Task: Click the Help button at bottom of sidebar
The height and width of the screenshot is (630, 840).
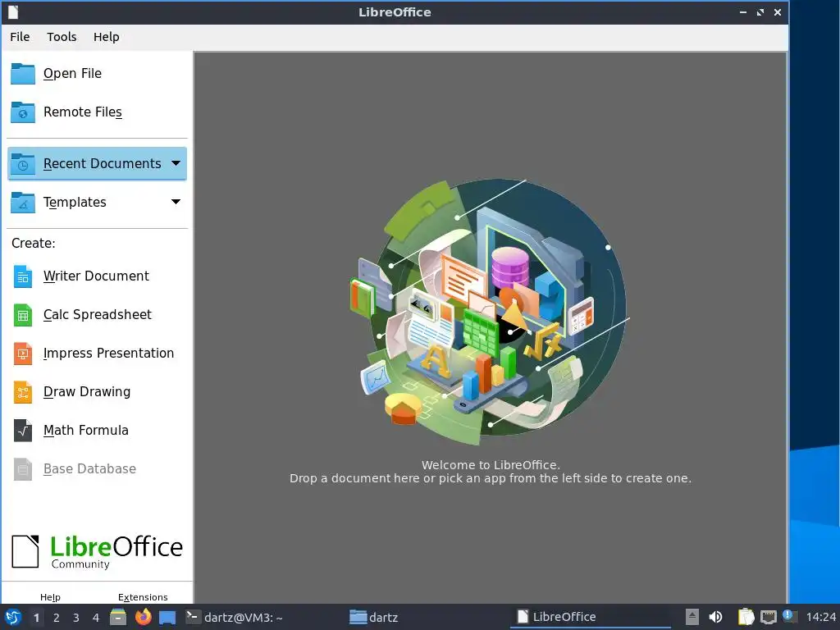Action: (50, 597)
